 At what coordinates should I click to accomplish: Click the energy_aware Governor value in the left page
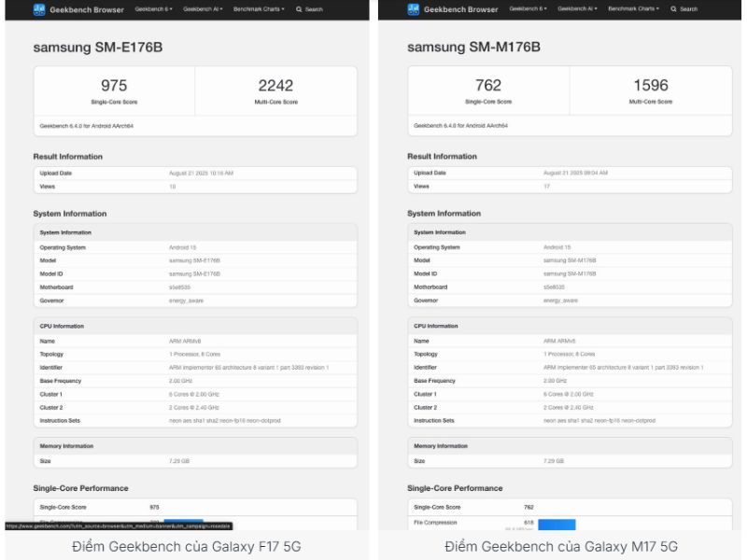point(186,301)
